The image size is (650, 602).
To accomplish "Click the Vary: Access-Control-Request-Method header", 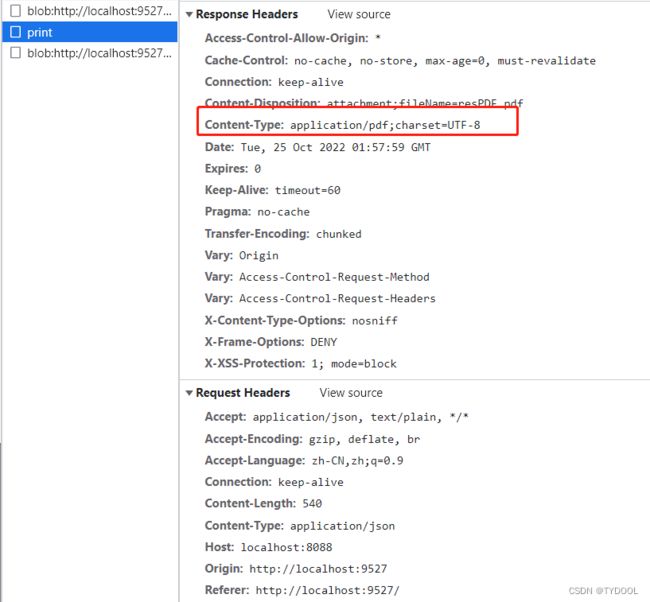I will click(317, 277).
